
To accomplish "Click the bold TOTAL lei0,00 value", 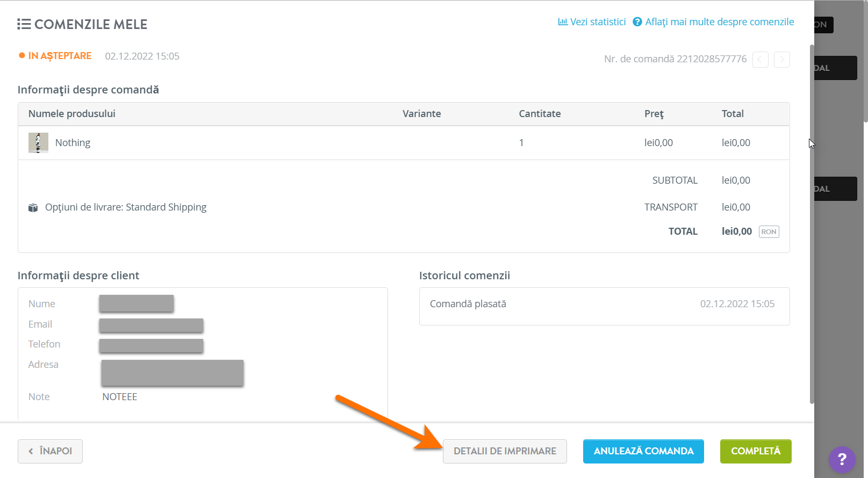I will point(737,231).
